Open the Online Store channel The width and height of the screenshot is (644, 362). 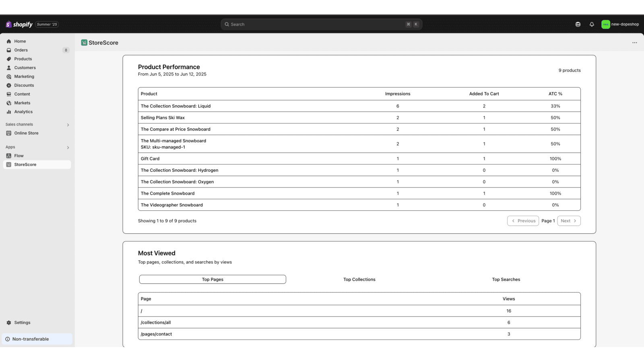(37, 133)
